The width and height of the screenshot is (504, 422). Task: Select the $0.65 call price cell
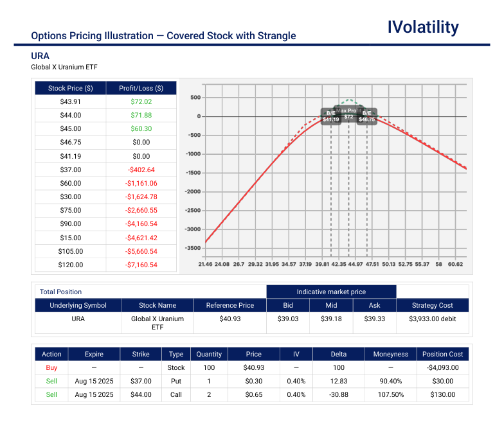(253, 394)
